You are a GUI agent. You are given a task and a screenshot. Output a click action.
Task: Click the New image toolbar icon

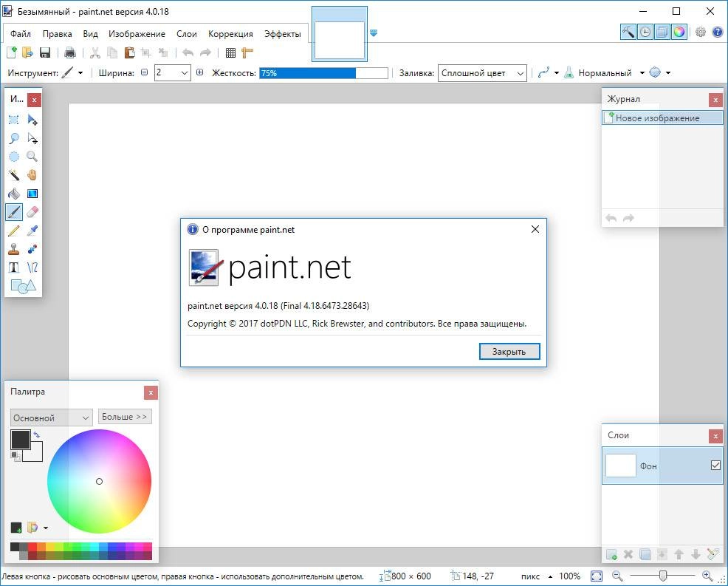[x=12, y=52]
